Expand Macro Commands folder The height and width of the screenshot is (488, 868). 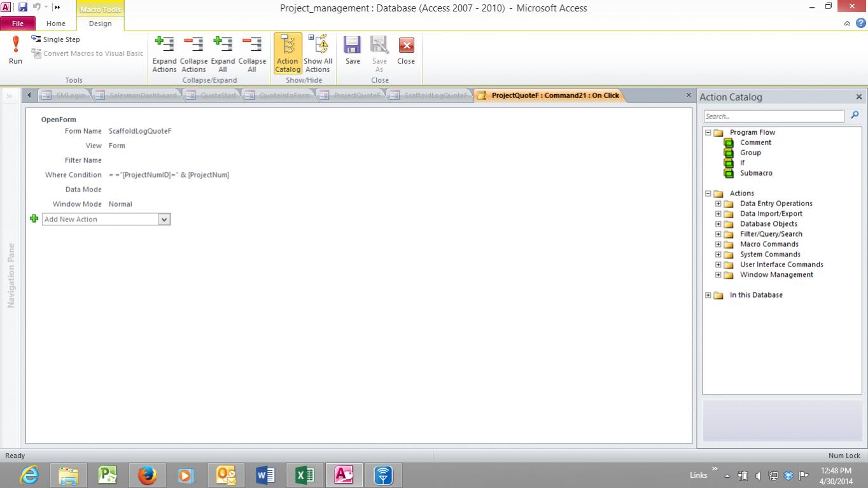(718, 244)
